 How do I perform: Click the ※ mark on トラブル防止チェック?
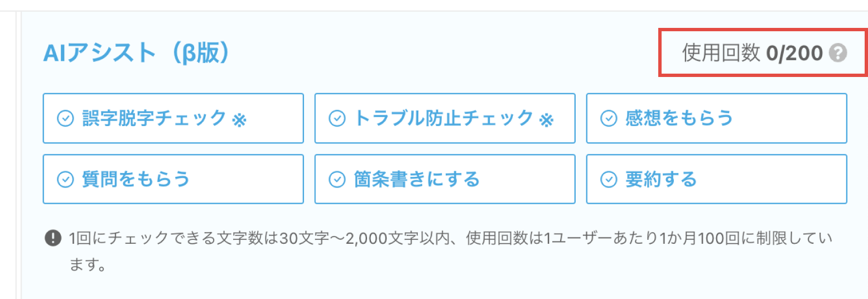tap(546, 119)
